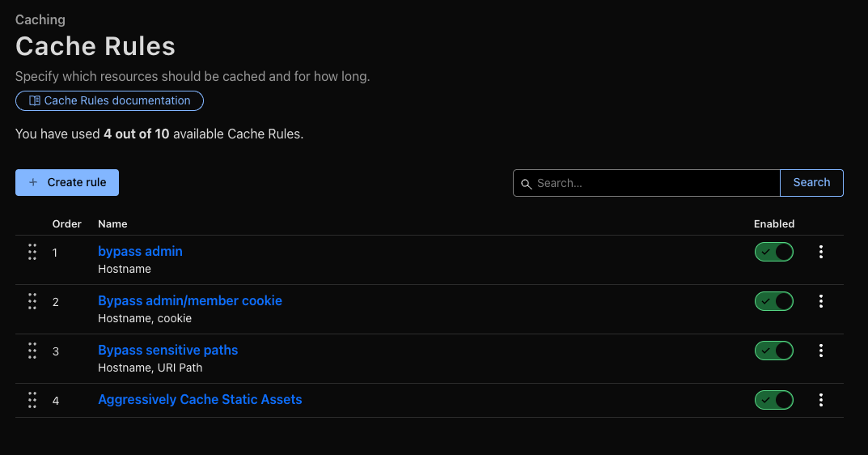This screenshot has height=455, width=868.
Task: Click drag handle of Bypass admin/member cookie rule
Action: (32, 301)
